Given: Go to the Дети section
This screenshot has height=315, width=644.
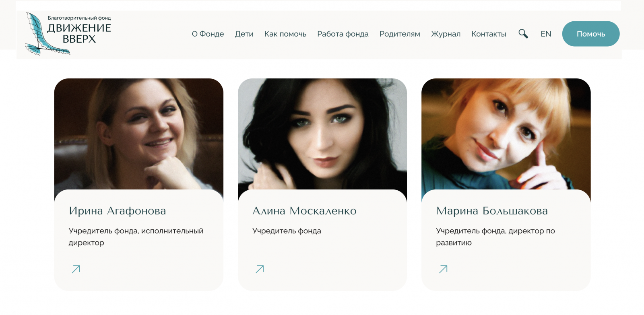Looking at the screenshot, I should coord(244,34).
